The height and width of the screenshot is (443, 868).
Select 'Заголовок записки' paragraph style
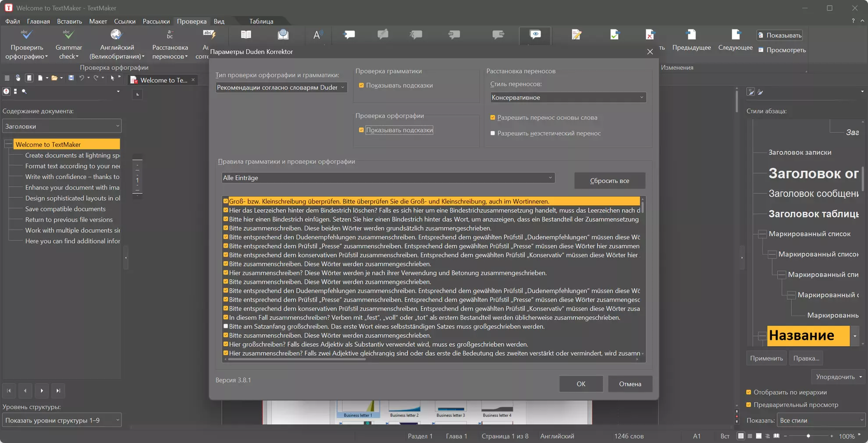point(800,152)
